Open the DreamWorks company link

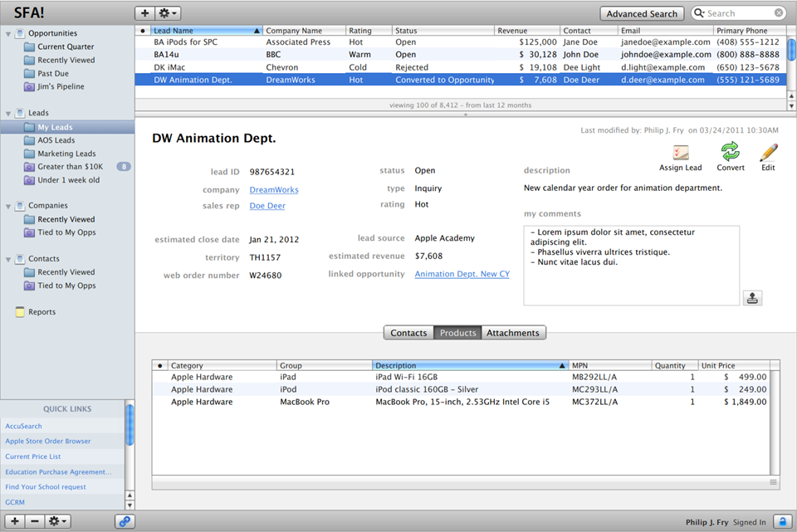pyautogui.click(x=274, y=190)
